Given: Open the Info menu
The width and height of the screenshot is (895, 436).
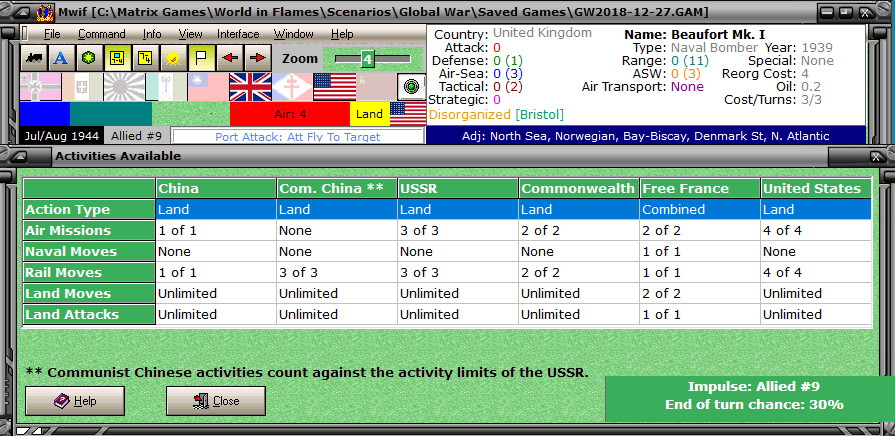Looking at the screenshot, I should (x=152, y=34).
